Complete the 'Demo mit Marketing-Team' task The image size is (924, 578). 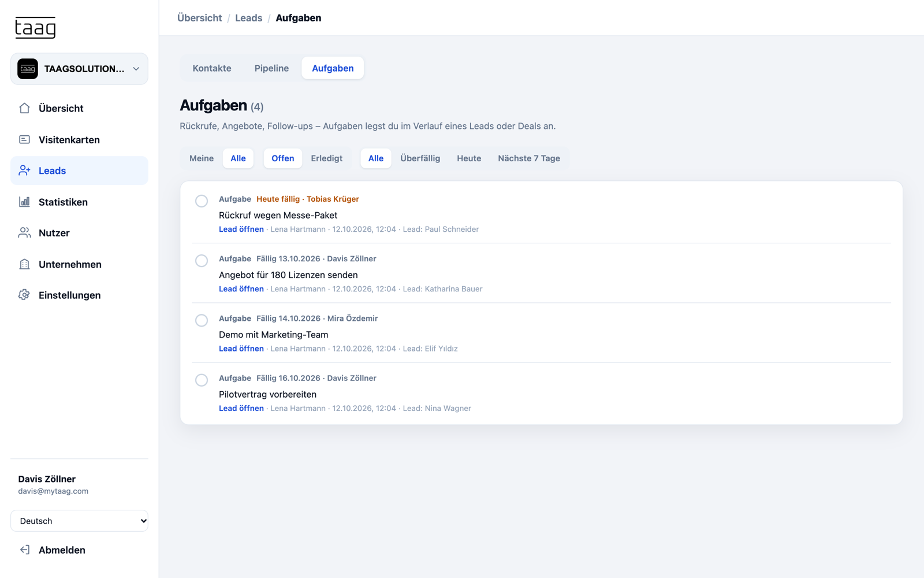[202, 320]
